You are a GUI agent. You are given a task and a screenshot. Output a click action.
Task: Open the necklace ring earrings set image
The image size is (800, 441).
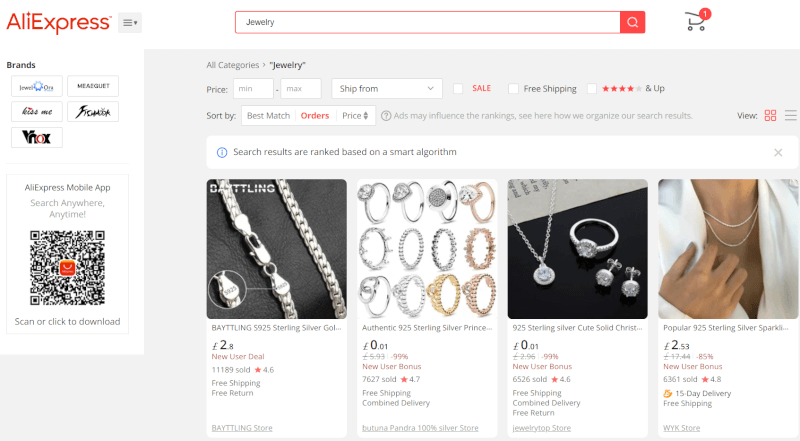click(578, 249)
